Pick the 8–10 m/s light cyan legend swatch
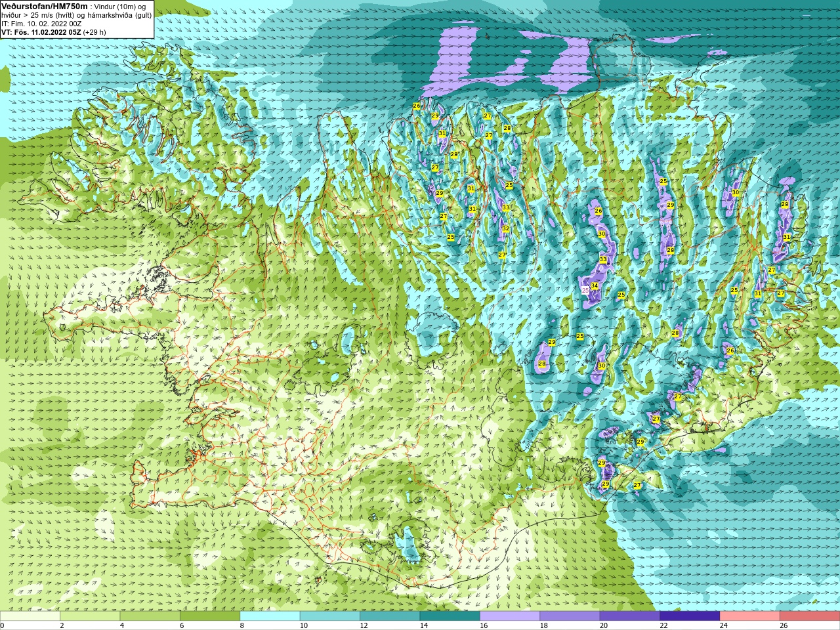 tap(270, 616)
